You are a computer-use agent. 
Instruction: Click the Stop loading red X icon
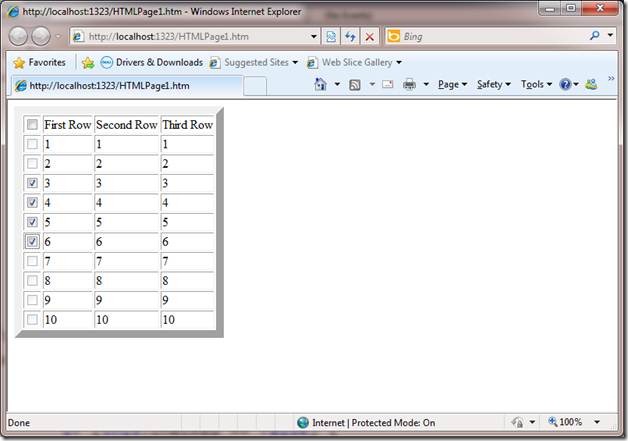(x=369, y=37)
